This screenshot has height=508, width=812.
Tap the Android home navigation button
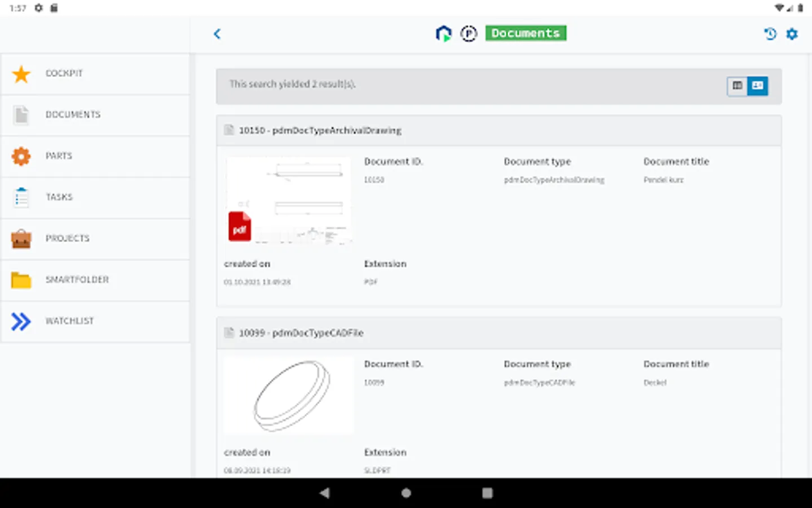click(406, 493)
